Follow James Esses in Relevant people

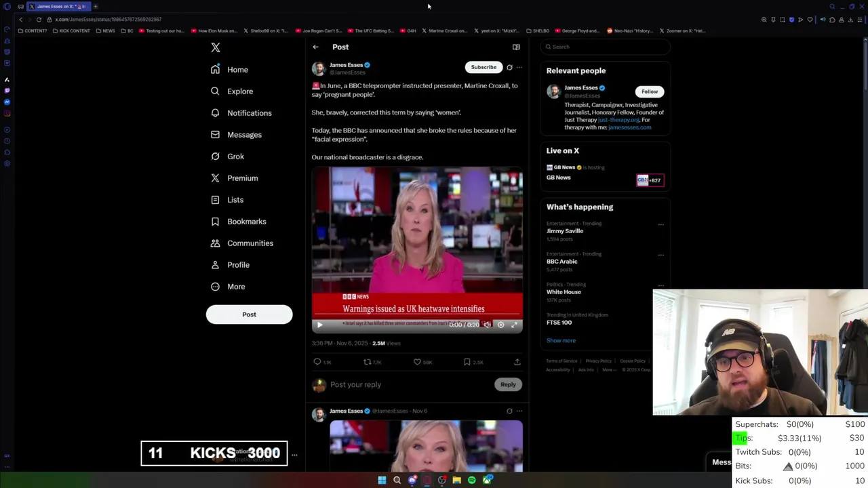coord(650,91)
